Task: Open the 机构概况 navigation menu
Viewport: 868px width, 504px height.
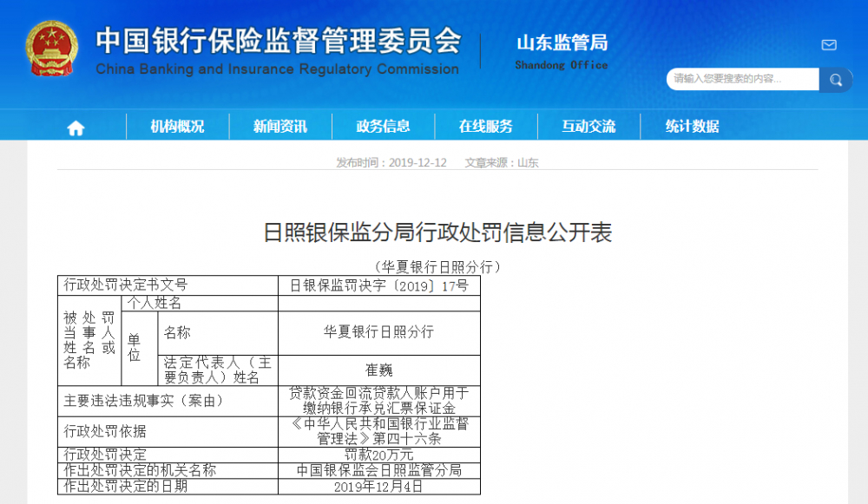Action: click(x=177, y=127)
